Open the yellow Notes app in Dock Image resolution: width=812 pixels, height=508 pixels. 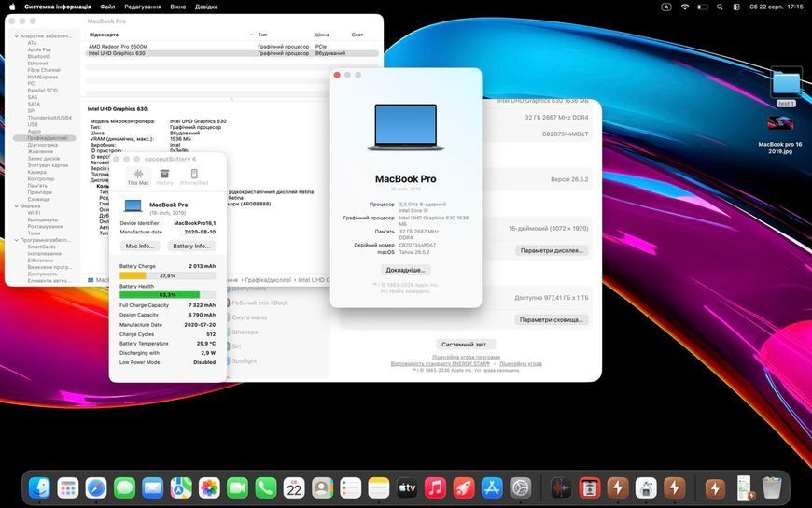point(379,487)
